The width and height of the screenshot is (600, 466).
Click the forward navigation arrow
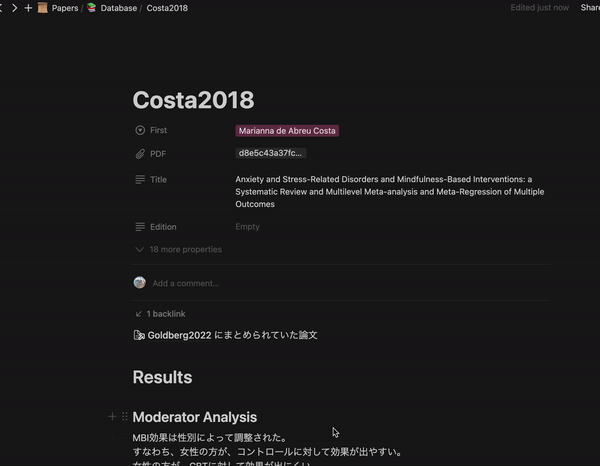pyautogui.click(x=14, y=8)
